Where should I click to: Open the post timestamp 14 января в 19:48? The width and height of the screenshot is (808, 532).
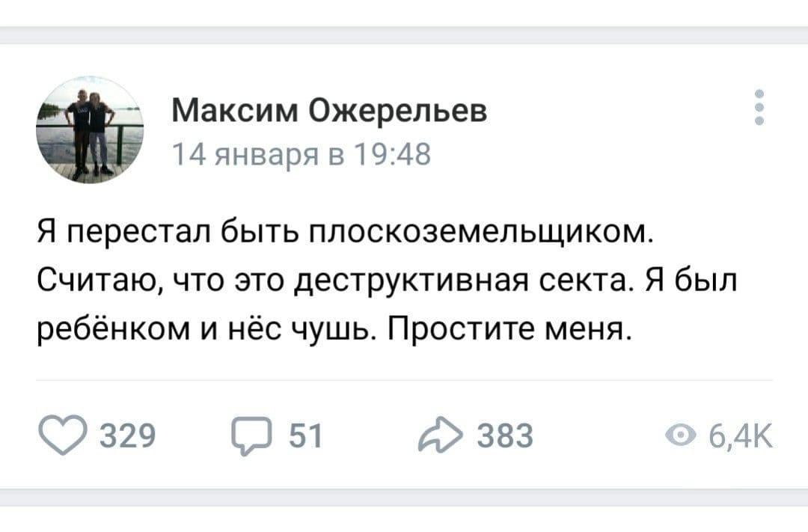(302, 156)
